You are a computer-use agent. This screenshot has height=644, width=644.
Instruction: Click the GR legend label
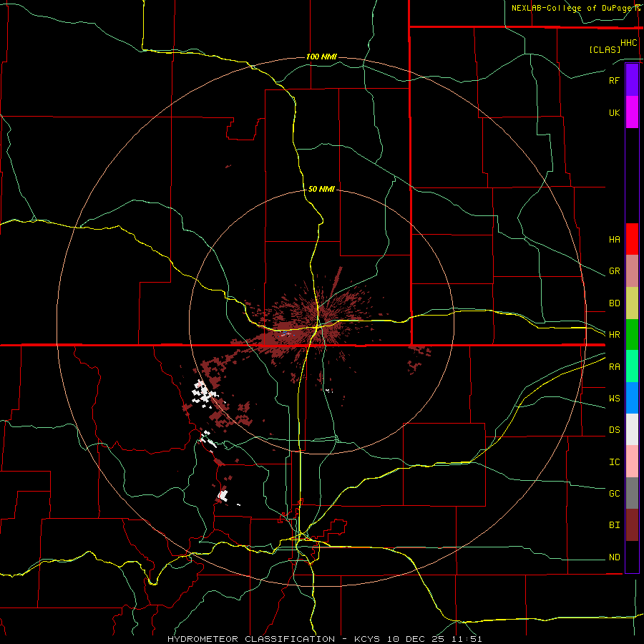(614, 271)
